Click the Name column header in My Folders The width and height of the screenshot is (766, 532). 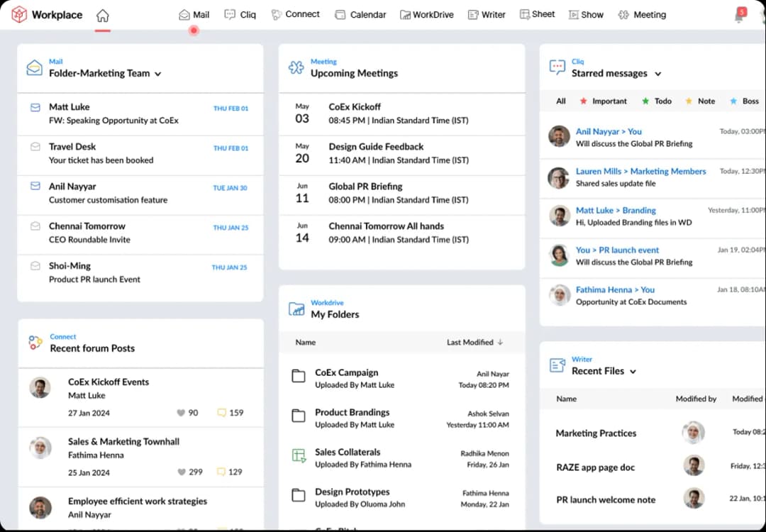[x=305, y=343]
